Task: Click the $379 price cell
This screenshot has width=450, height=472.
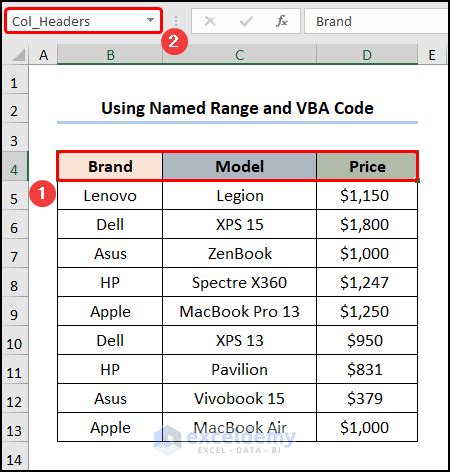Action: pyautogui.click(x=367, y=398)
